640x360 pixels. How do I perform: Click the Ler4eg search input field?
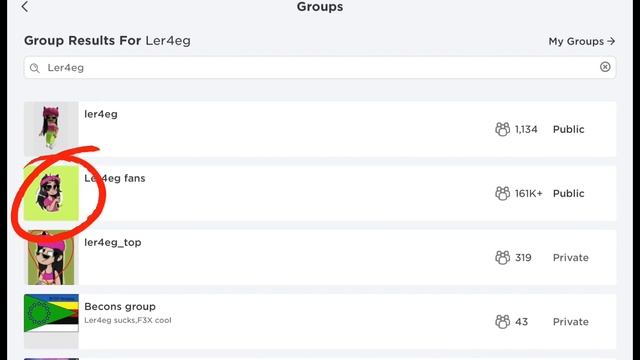320,67
